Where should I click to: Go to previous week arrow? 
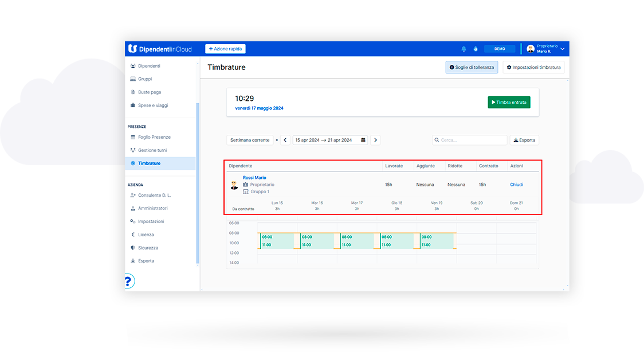click(285, 140)
